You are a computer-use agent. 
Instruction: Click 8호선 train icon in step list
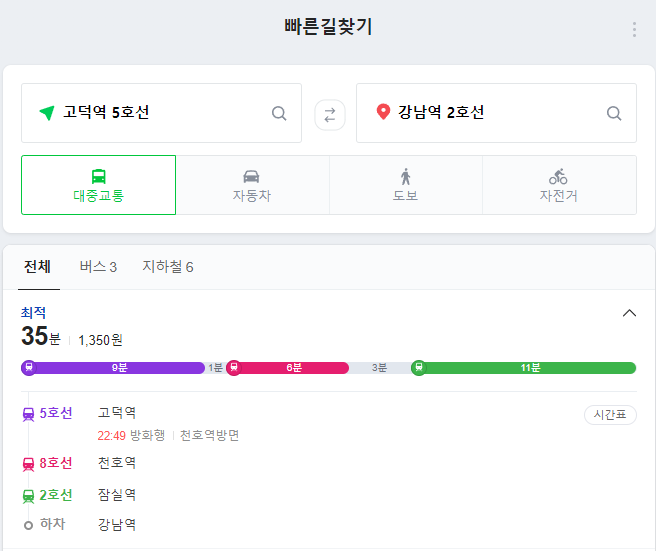coord(28,464)
